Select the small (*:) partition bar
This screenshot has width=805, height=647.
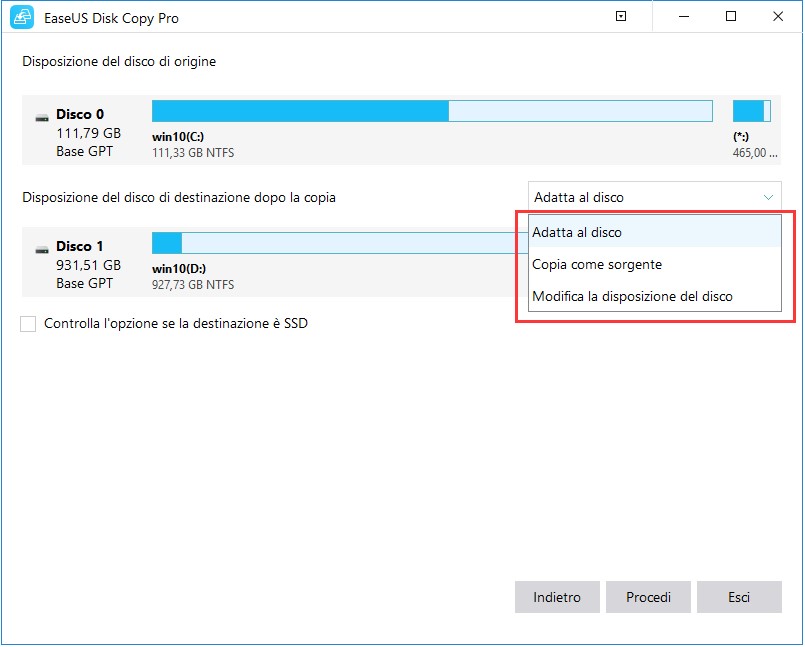pos(752,111)
